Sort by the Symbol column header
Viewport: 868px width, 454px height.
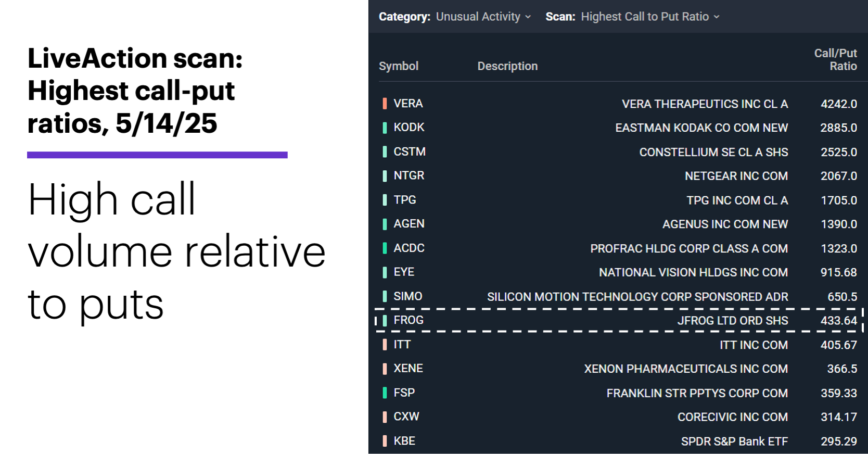[399, 66]
